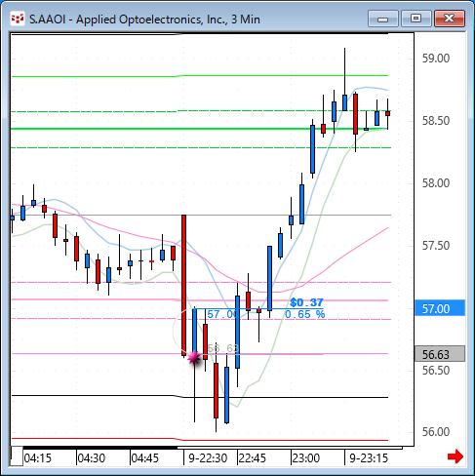475x476 pixels.
Task: Select the pink starburst trade marker
Action: coord(194,358)
